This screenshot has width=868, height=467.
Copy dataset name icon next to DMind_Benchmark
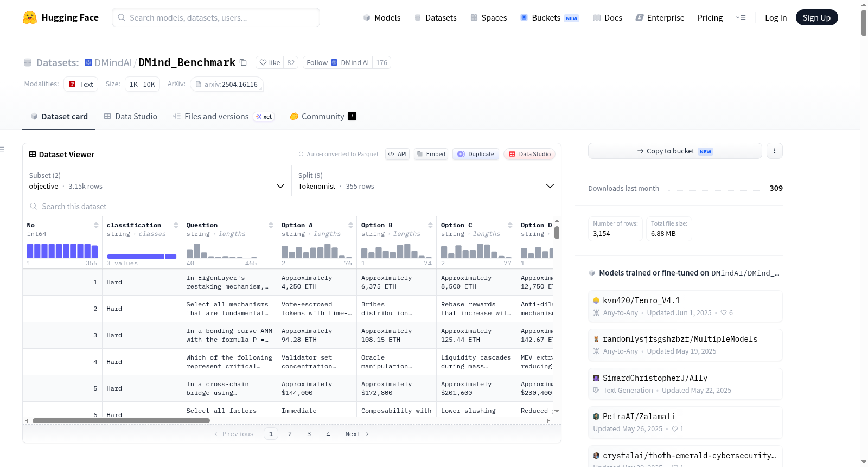point(243,63)
